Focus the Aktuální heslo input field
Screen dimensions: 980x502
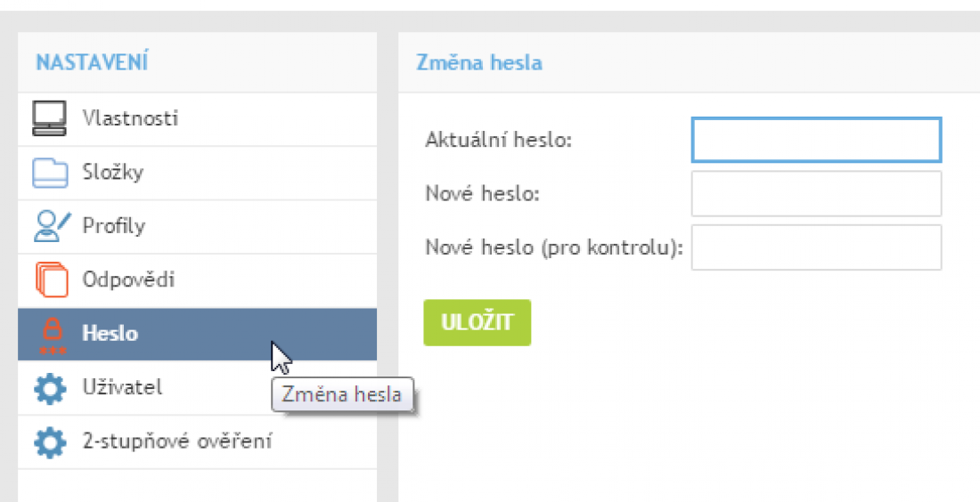815,140
